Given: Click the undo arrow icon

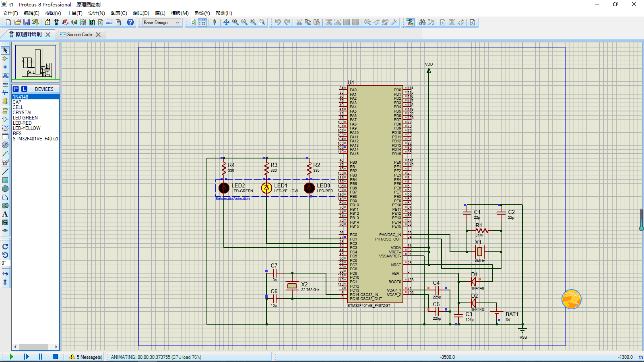Looking at the screenshot, I should [278, 22].
